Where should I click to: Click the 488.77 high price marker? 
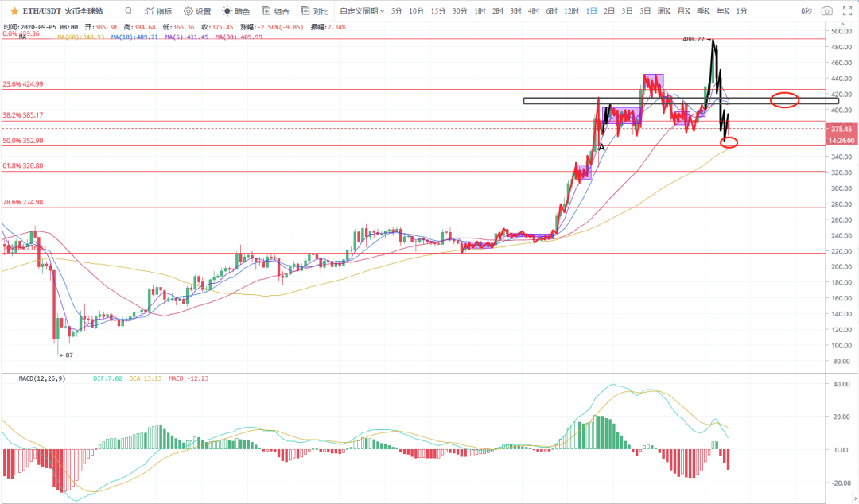(696, 40)
